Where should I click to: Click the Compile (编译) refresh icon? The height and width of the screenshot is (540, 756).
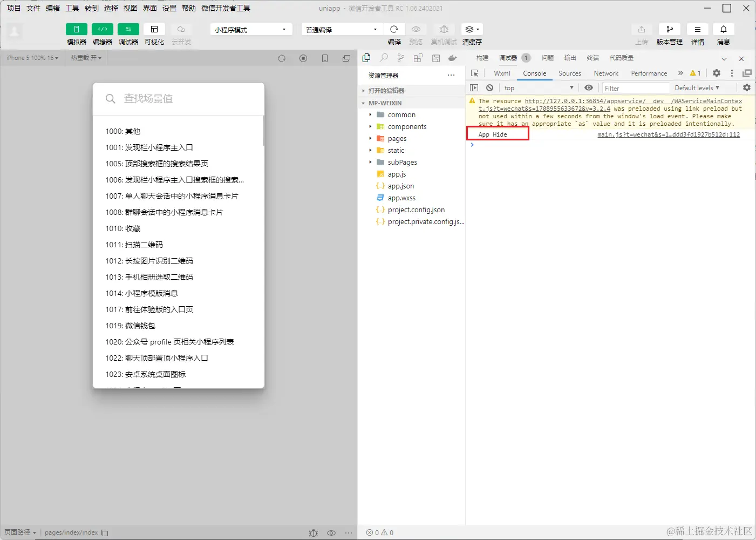pos(394,29)
